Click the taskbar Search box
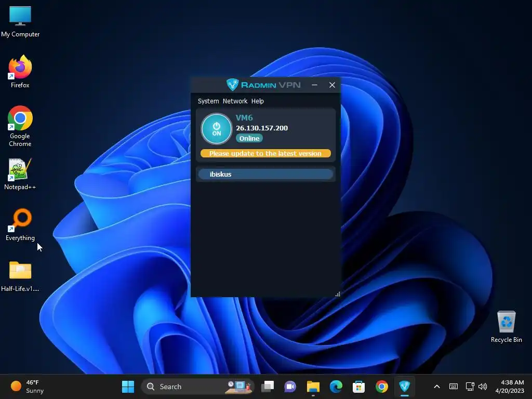The height and width of the screenshot is (399, 532). point(197,387)
